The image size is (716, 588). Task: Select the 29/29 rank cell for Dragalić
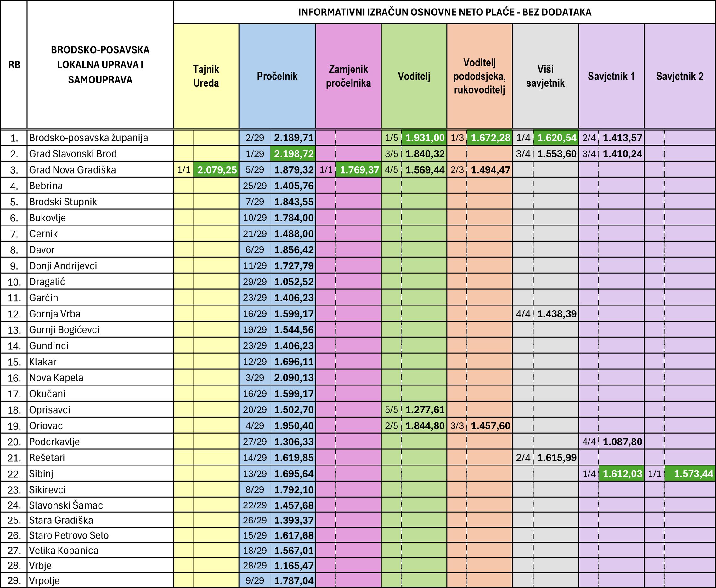click(x=255, y=282)
